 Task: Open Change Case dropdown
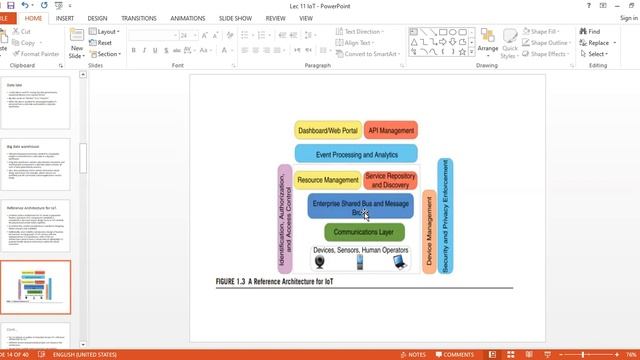[205, 50]
